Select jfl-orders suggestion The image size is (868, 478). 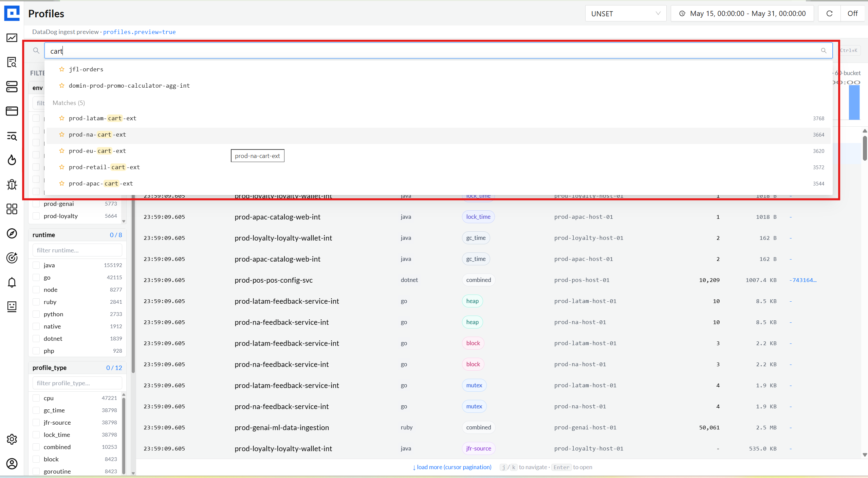coord(438,69)
